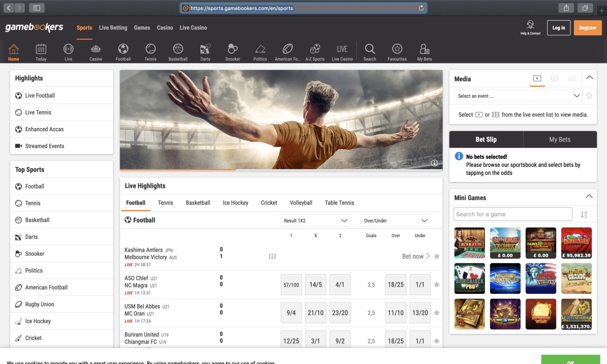Click the Search for a game input field
The height and width of the screenshot is (364, 607).
[512, 214]
